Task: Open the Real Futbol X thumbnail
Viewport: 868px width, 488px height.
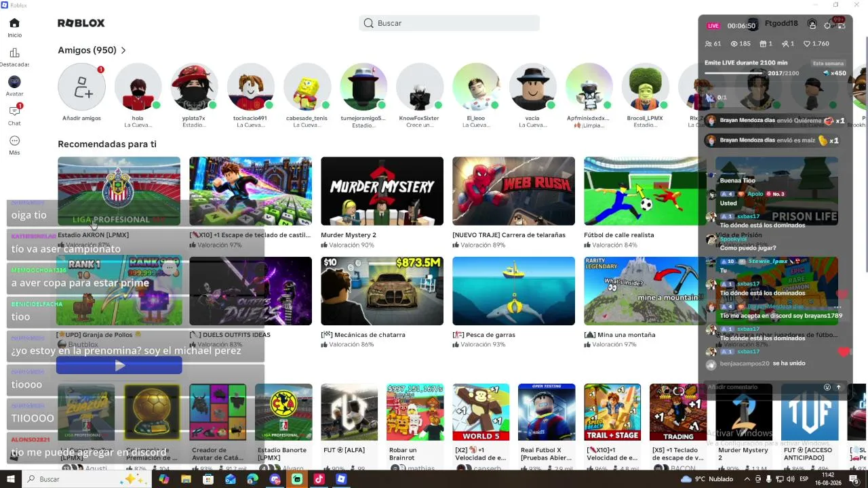Action: point(547,412)
